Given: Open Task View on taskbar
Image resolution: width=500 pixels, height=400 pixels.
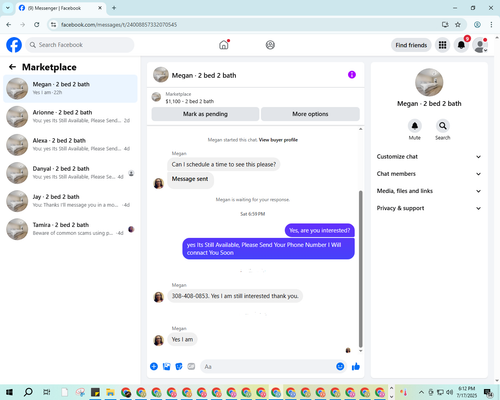Looking at the screenshot, I should pyautogui.click(x=47, y=392).
